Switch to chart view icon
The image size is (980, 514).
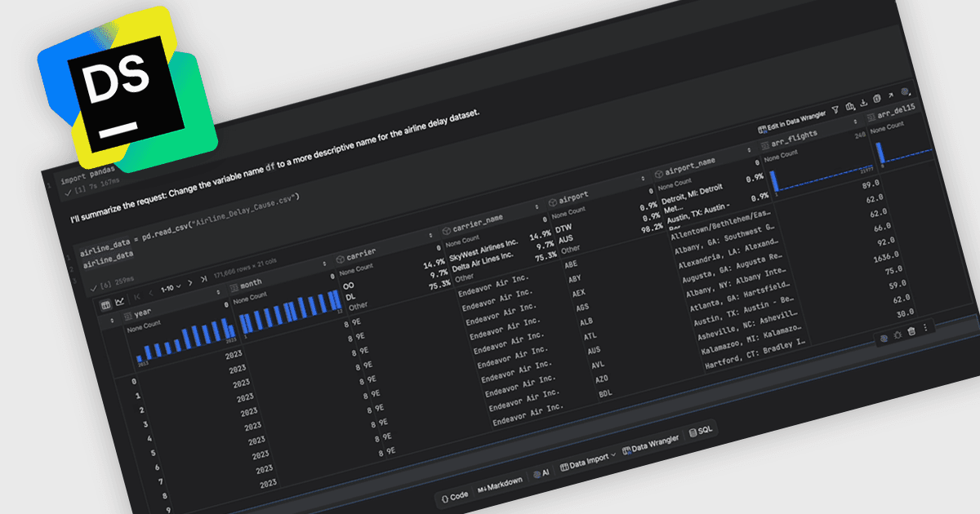(x=119, y=302)
